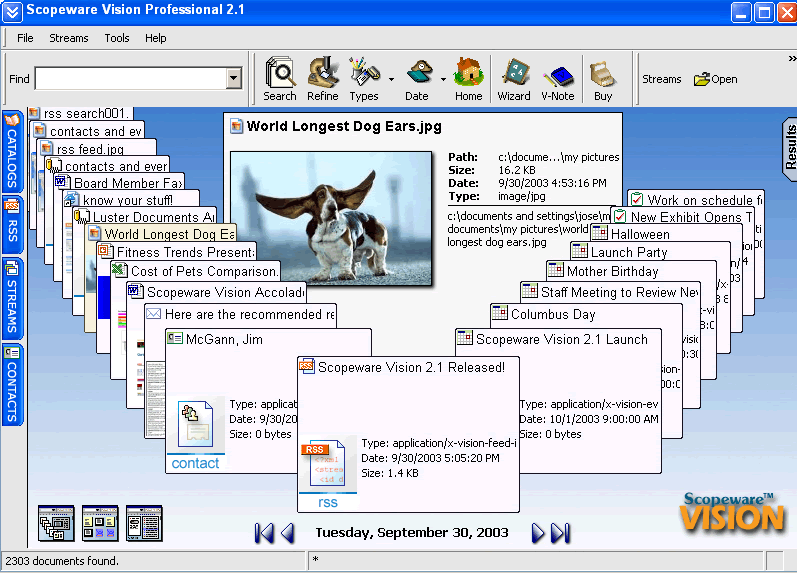Click the 'rss' label under Released card icon
The image size is (797, 573).
point(328,502)
